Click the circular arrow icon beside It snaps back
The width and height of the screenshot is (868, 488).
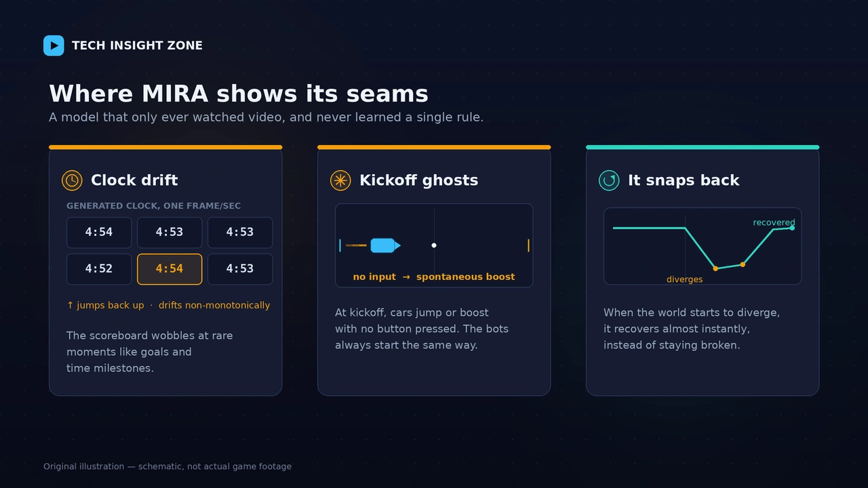point(609,180)
